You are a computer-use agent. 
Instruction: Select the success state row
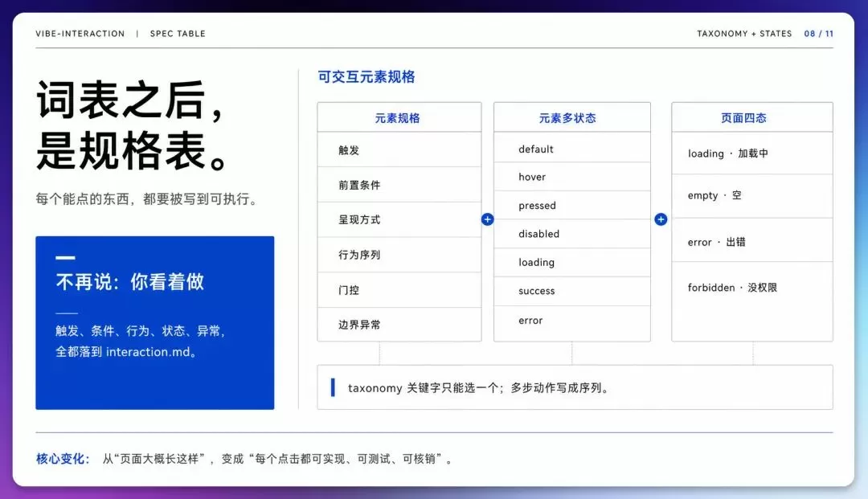572,292
